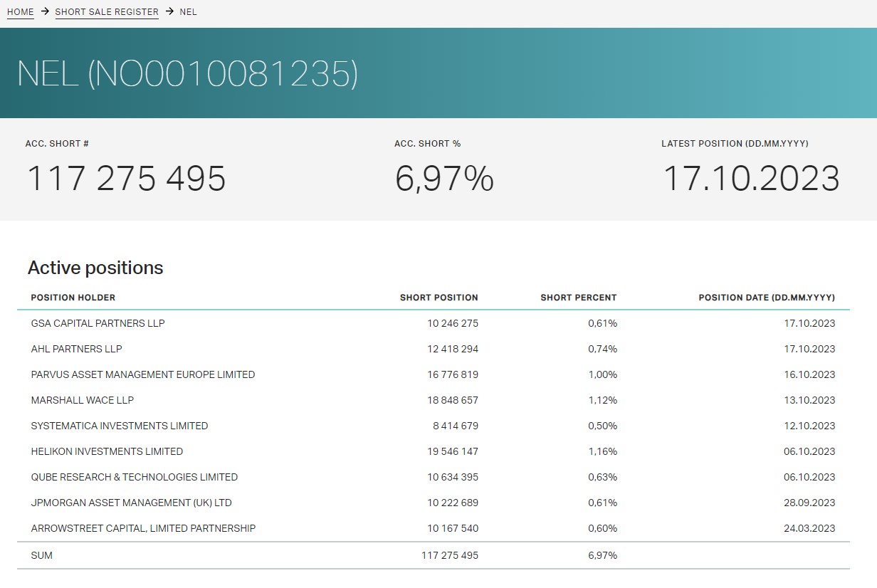Screen dimensions: 877x588
Task: Click the NEL (NO0010081235) page title
Action: click(187, 74)
